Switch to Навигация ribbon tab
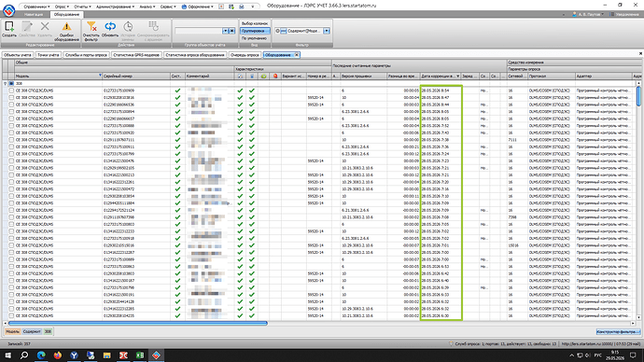Image resolution: width=644 pixels, height=362 pixels. (x=34, y=14)
